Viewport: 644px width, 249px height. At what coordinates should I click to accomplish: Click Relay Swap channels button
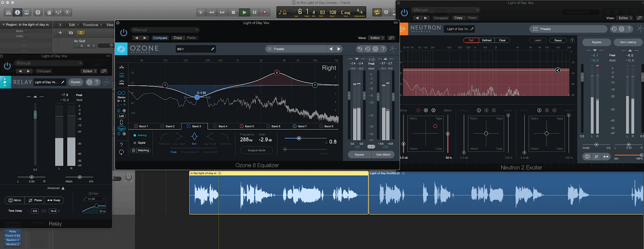(x=54, y=200)
